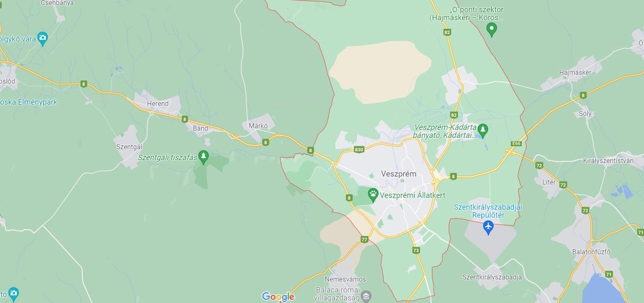Select the Hajmáskér town label
The width and height of the screenshot is (644, 303).
pyautogui.click(x=575, y=73)
